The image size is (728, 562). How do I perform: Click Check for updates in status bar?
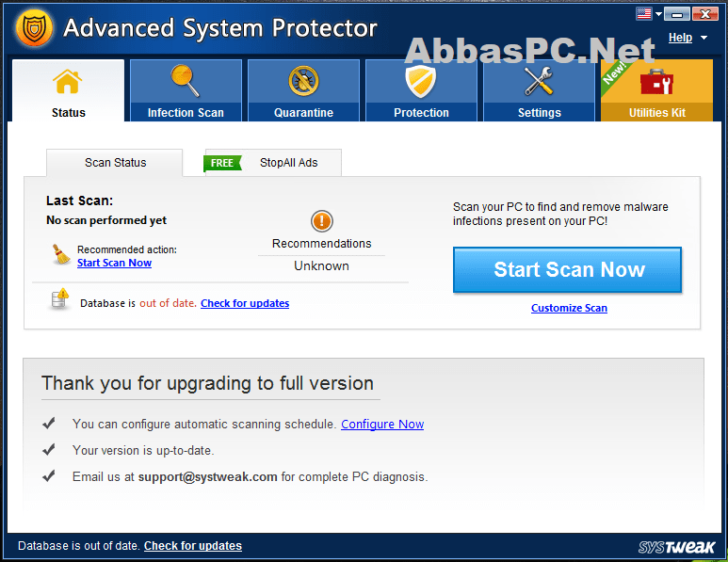[x=193, y=546]
